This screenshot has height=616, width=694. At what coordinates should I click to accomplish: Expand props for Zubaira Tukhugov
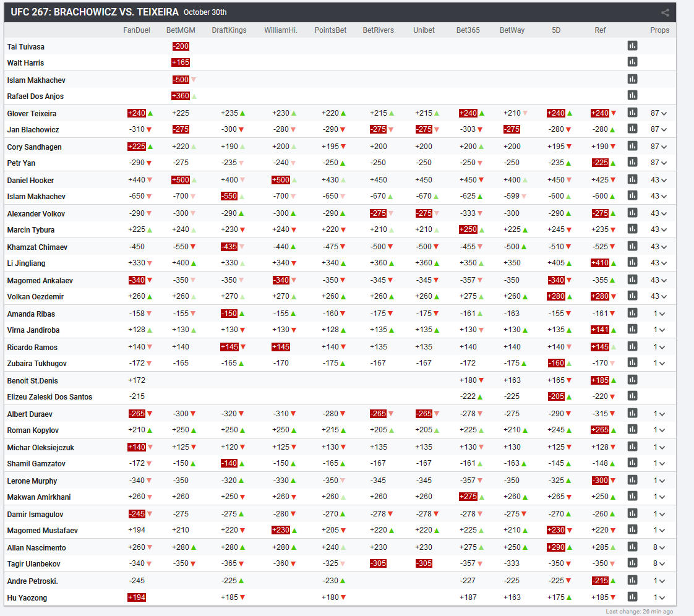(659, 363)
